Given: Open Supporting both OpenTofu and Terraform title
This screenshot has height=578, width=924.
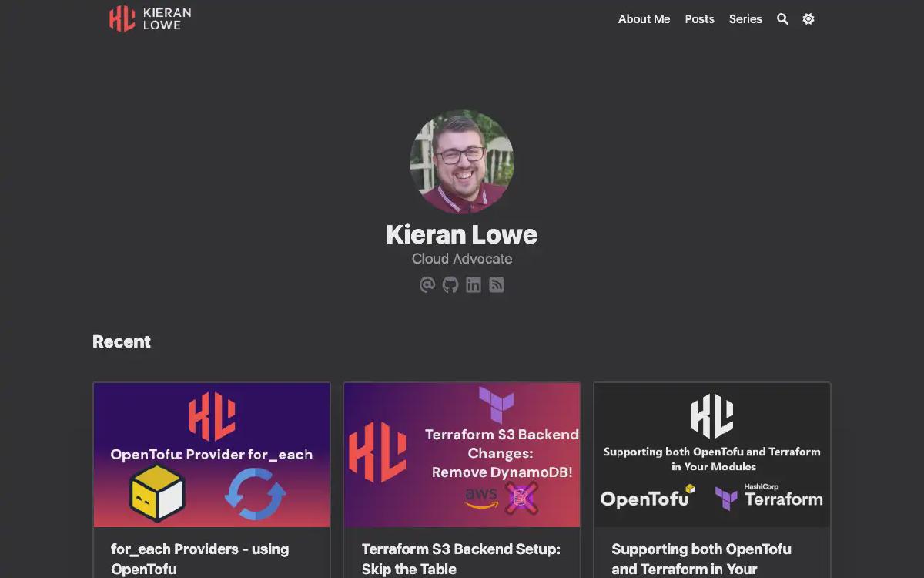Looking at the screenshot, I should point(701,559).
